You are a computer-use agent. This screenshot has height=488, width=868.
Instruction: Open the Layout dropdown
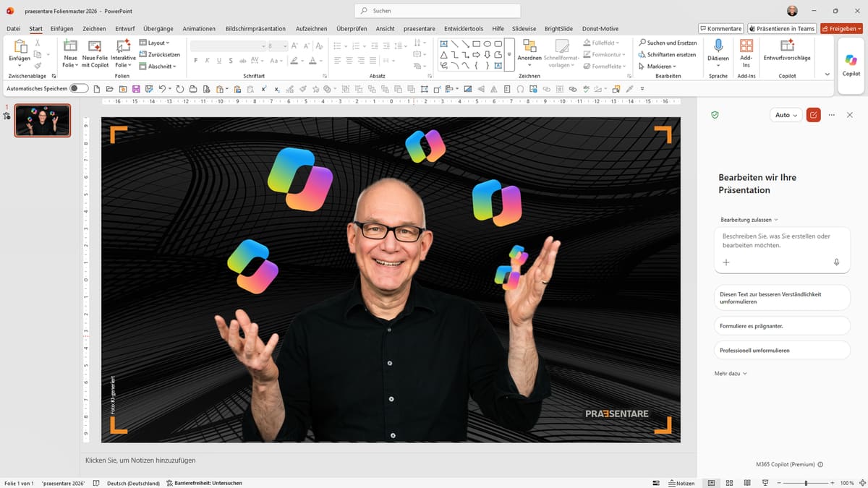tap(155, 43)
